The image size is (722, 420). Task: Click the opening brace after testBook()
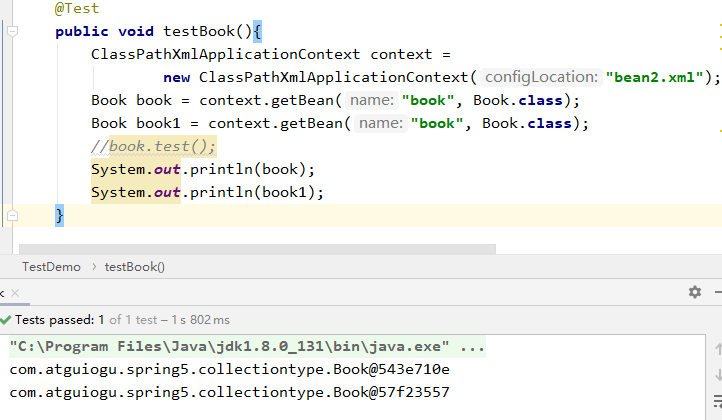[257, 31]
